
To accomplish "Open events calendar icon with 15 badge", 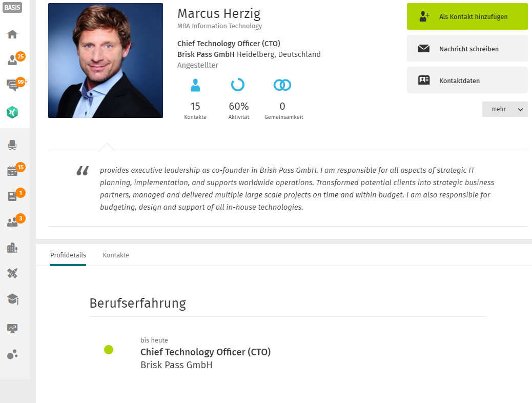I will click(12, 171).
